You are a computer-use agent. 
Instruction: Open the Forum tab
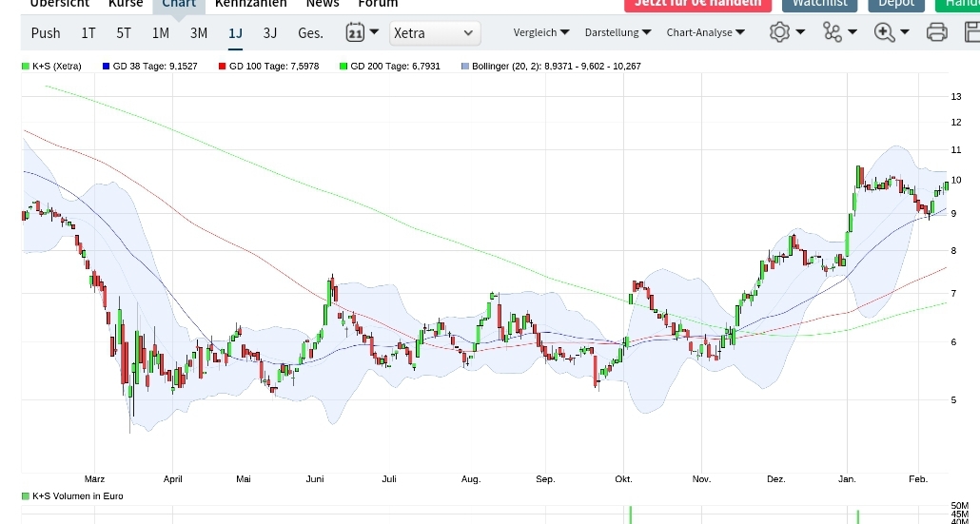pos(378,4)
